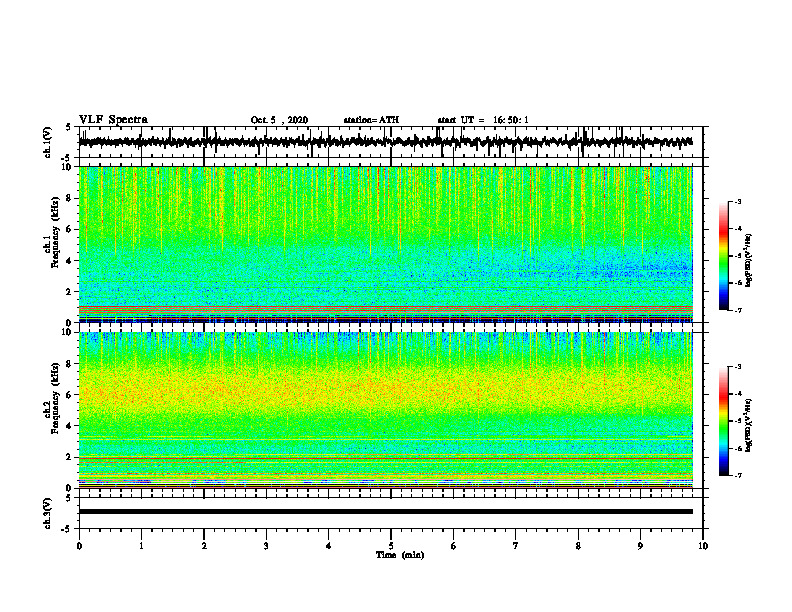This screenshot has height=612, width=792.
Task: Click the "6" kHz tick on ch.1 frequency axis
Action: tap(70, 229)
